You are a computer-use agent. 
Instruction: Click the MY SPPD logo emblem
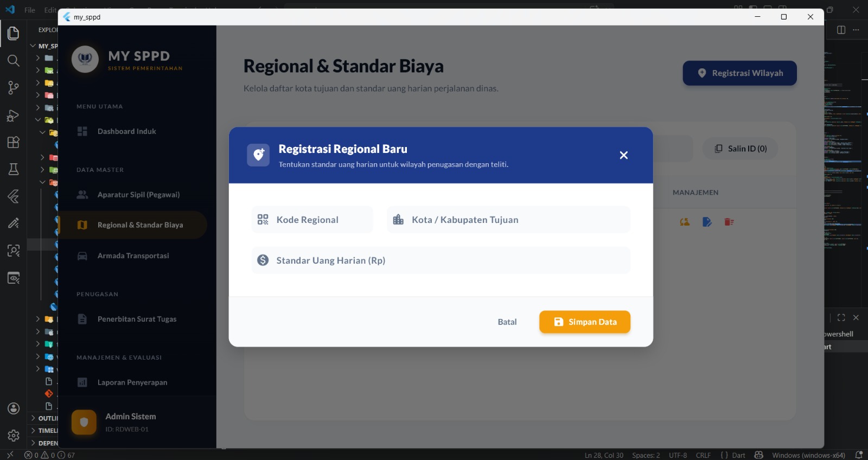tap(85, 59)
